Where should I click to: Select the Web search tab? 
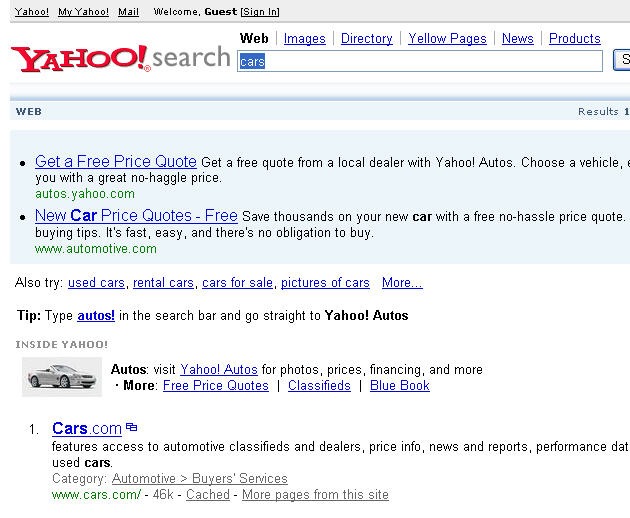(254, 39)
